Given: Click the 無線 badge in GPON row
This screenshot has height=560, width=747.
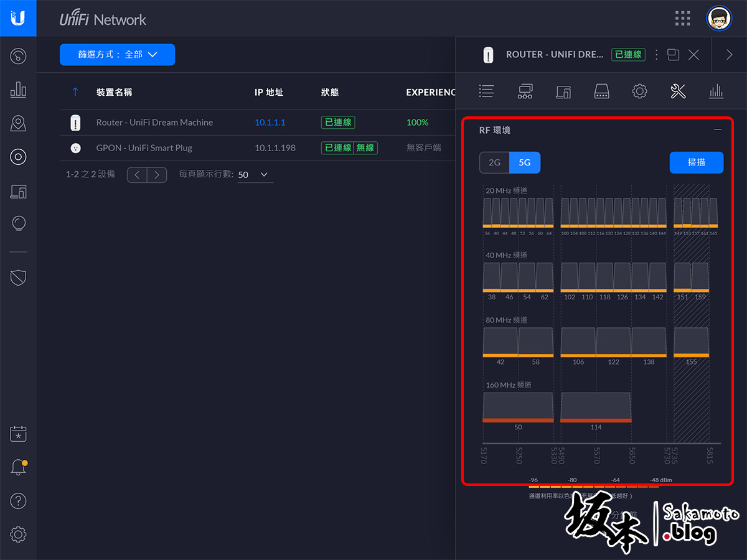Looking at the screenshot, I should tap(365, 148).
